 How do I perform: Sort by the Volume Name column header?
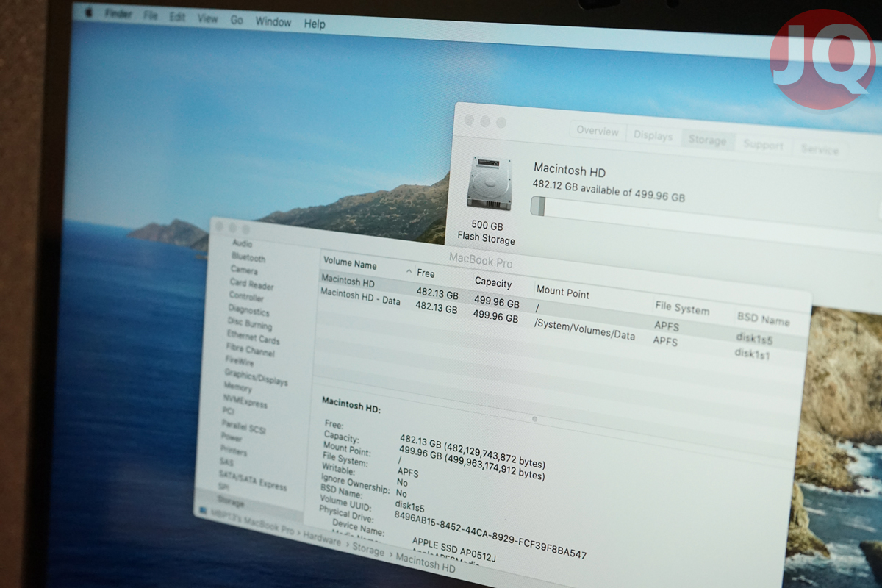[350, 265]
